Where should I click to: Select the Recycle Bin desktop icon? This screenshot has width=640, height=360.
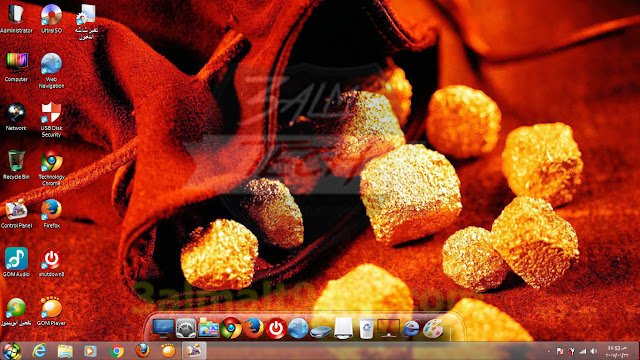coord(16,165)
